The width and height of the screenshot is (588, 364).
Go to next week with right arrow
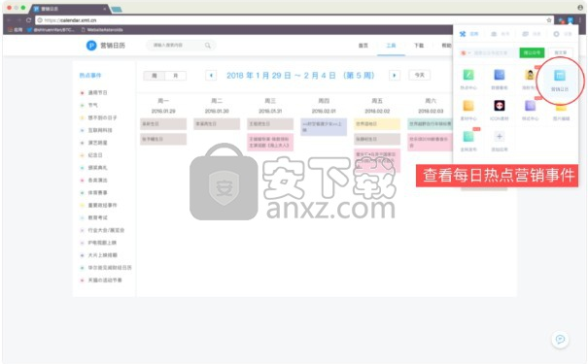[x=395, y=76]
